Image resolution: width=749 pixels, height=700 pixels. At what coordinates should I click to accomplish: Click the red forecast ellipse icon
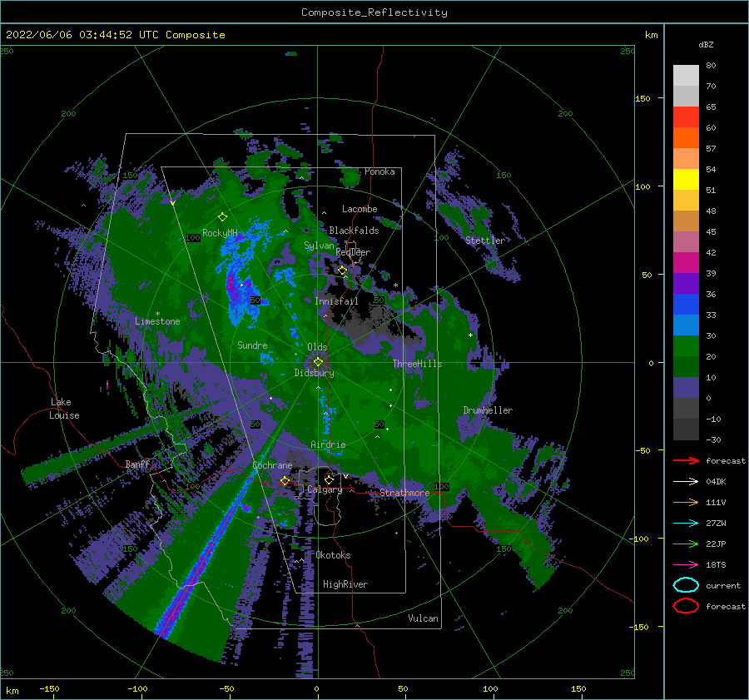coord(686,606)
